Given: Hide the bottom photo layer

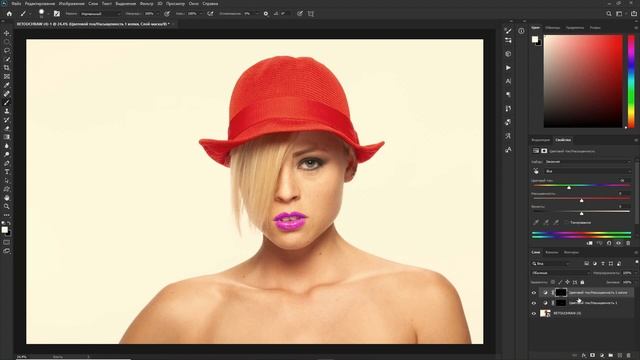Looking at the screenshot, I should pos(534,313).
